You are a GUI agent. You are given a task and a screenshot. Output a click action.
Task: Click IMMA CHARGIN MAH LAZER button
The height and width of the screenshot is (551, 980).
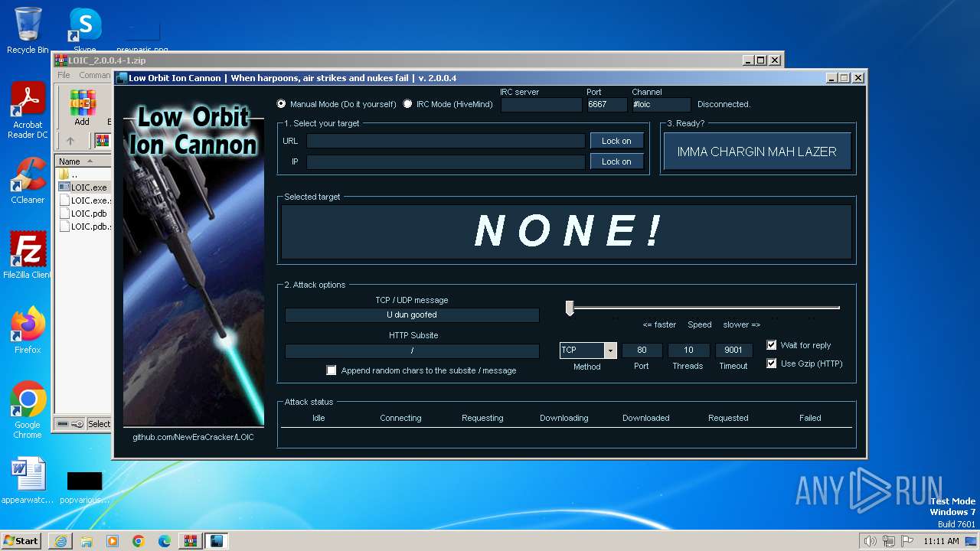coord(756,152)
